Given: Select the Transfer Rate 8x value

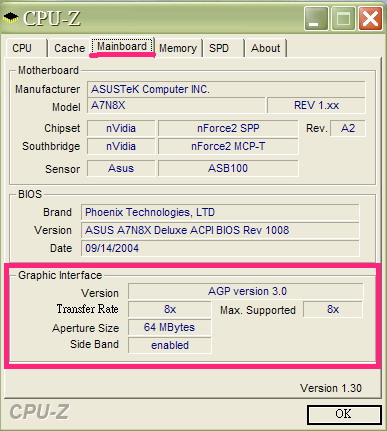Looking at the screenshot, I should (x=170, y=309).
